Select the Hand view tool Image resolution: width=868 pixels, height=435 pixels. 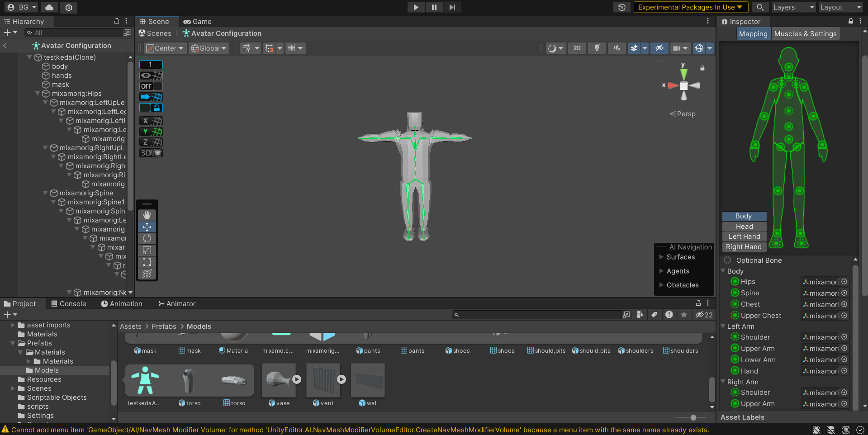tap(147, 215)
